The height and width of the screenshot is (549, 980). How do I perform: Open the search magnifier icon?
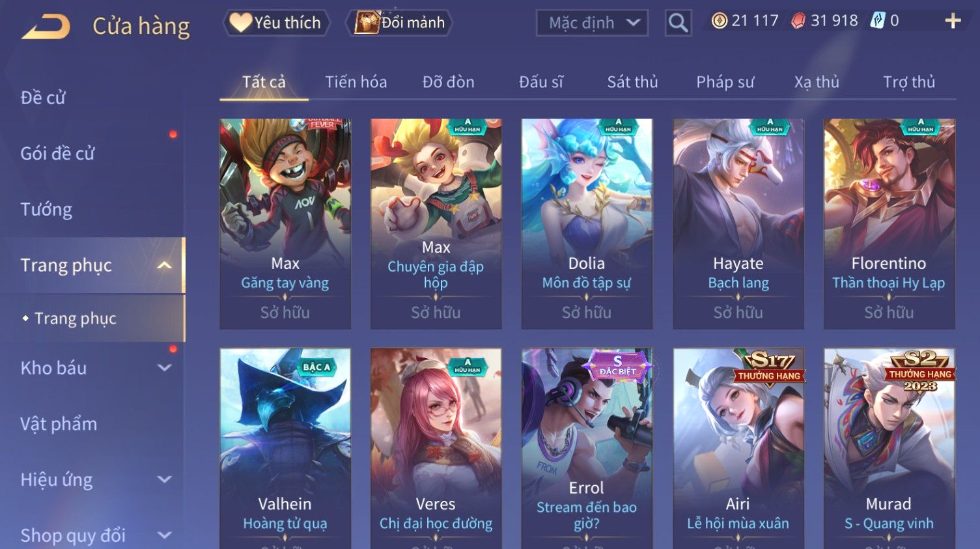pos(678,23)
